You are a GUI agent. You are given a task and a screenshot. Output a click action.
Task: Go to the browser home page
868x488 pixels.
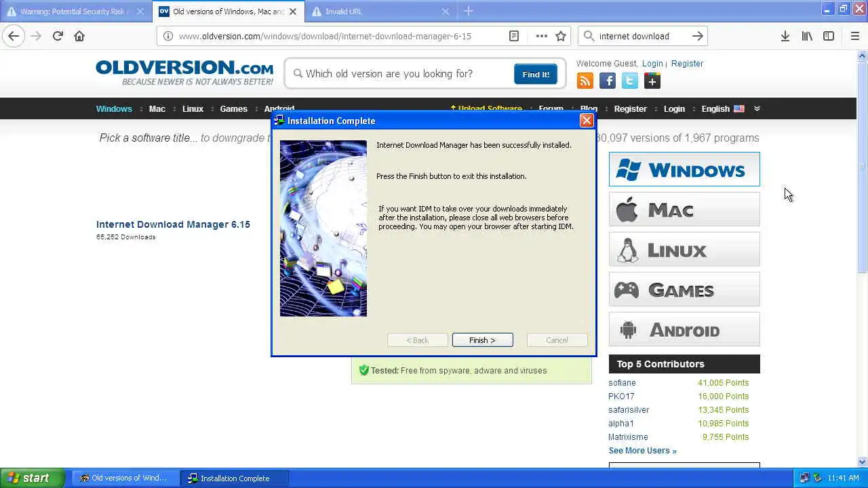(79, 36)
